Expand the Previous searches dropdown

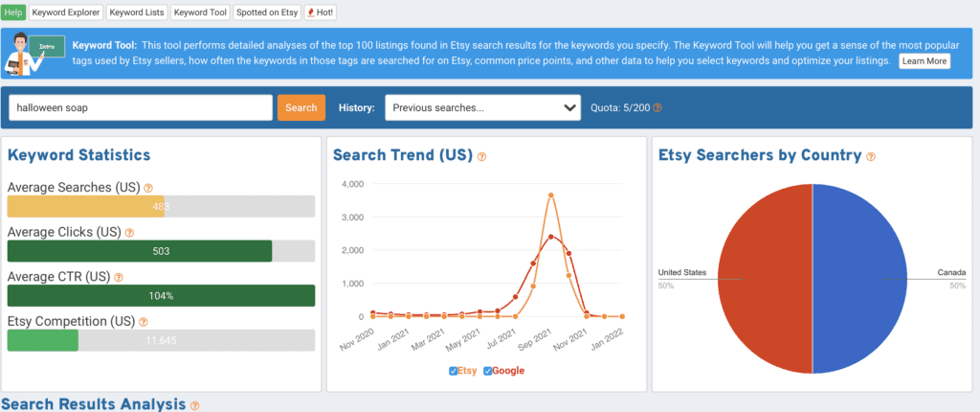click(x=482, y=107)
